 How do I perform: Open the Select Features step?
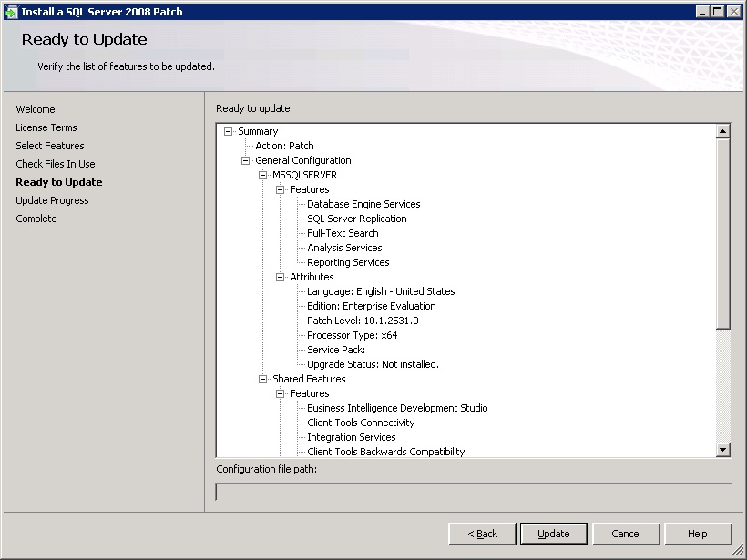point(50,146)
